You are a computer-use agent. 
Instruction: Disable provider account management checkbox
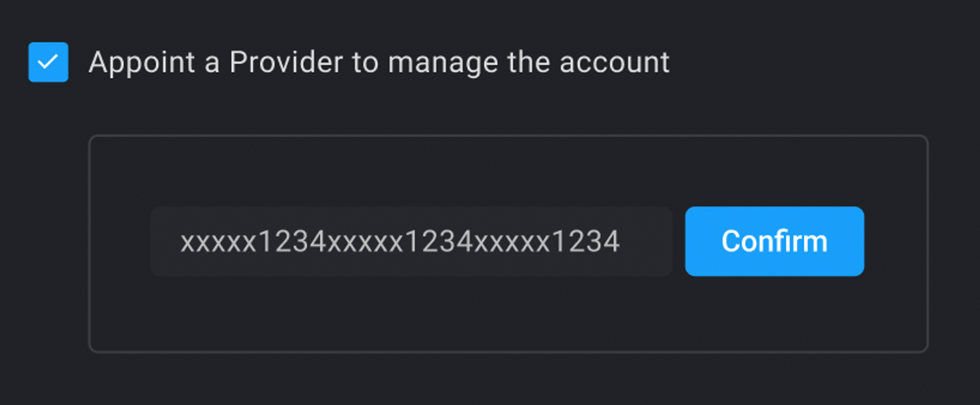[x=48, y=62]
